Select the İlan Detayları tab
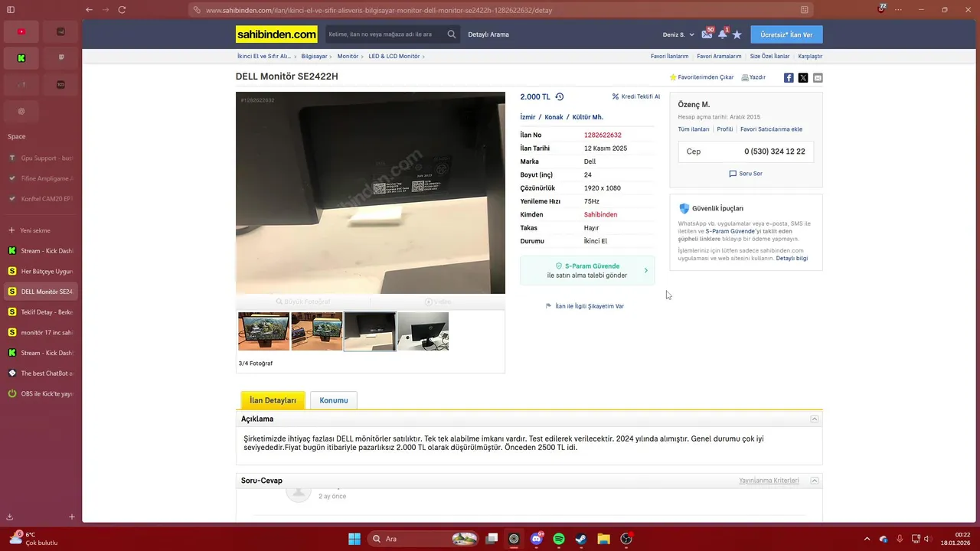The width and height of the screenshot is (980, 551). [273, 400]
